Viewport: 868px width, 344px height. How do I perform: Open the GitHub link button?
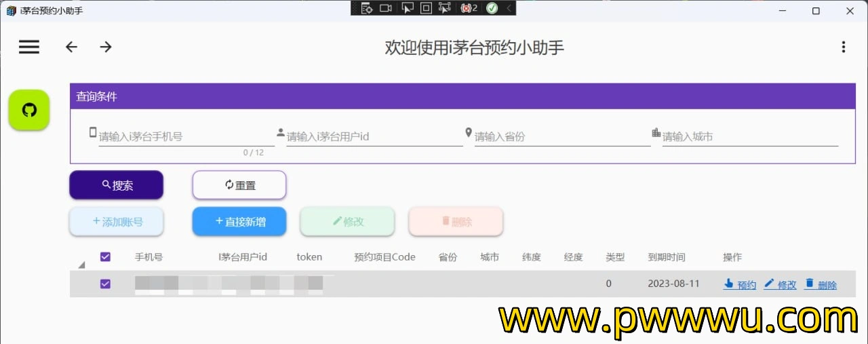29,110
